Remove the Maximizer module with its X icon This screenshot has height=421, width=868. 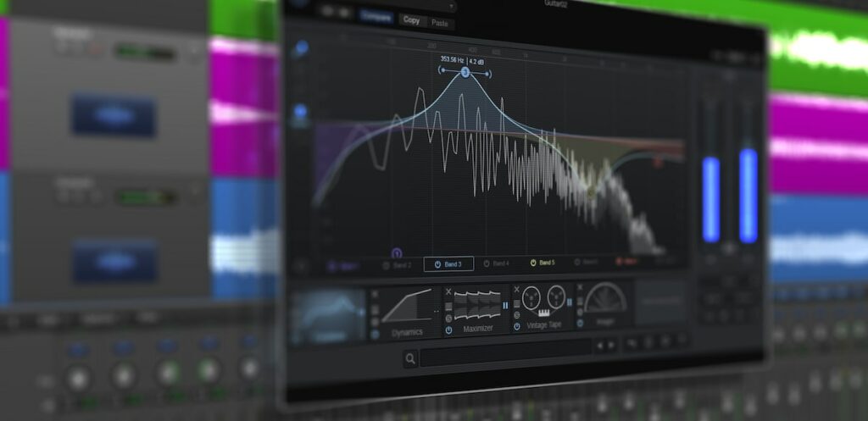point(448,291)
